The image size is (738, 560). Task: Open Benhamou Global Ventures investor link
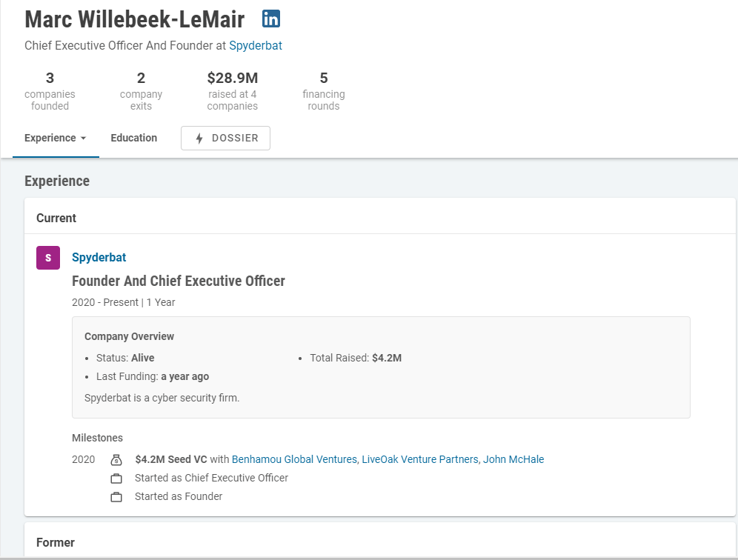pos(294,459)
